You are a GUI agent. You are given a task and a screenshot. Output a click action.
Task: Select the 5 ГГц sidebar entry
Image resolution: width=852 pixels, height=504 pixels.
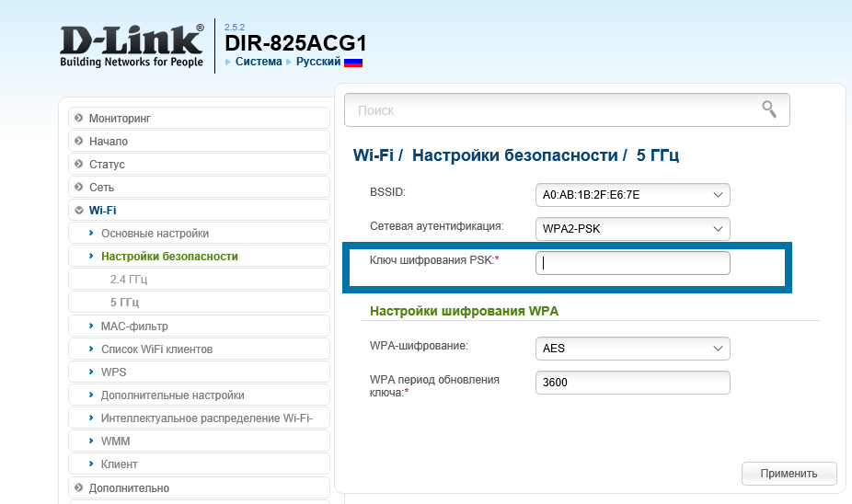199,302
